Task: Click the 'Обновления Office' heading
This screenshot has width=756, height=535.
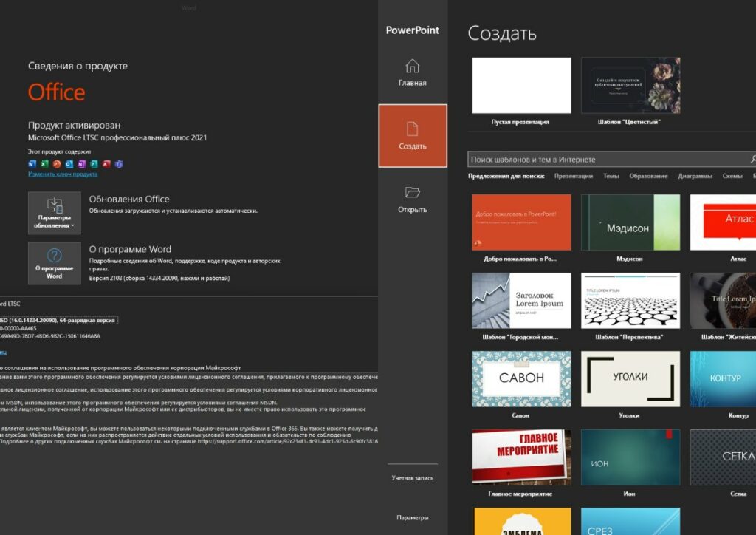Action: [128, 199]
